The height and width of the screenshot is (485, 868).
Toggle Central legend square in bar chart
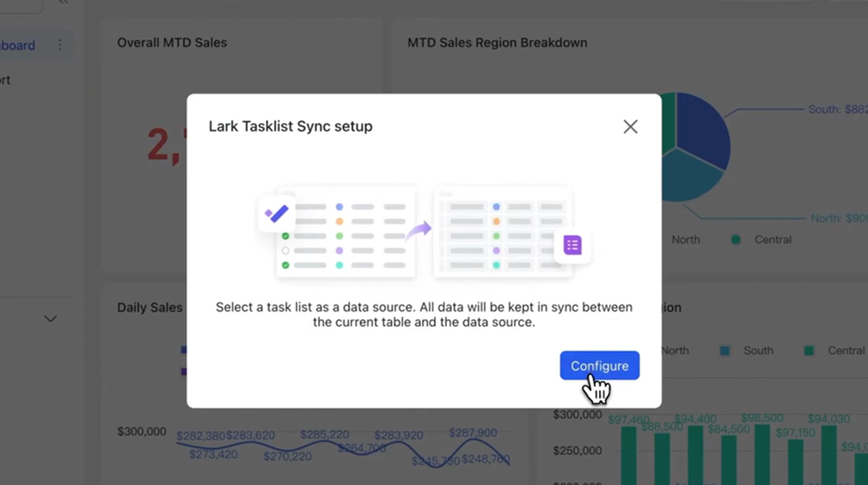pos(809,351)
